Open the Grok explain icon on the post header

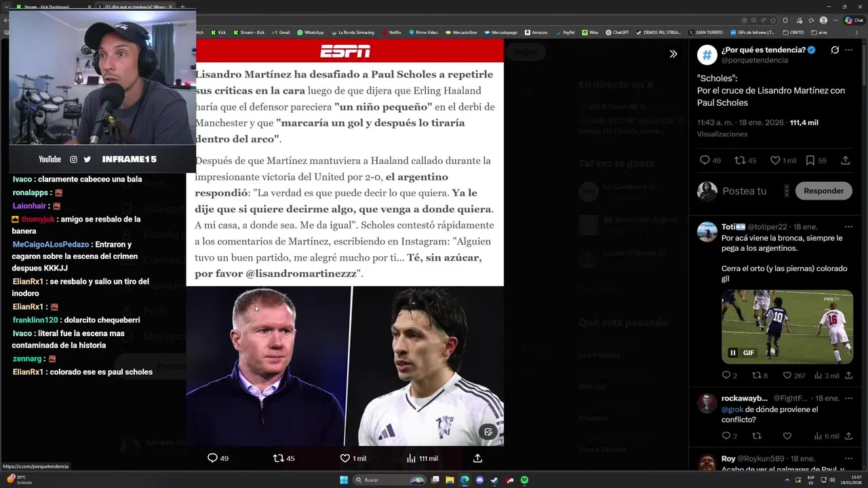tap(835, 50)
